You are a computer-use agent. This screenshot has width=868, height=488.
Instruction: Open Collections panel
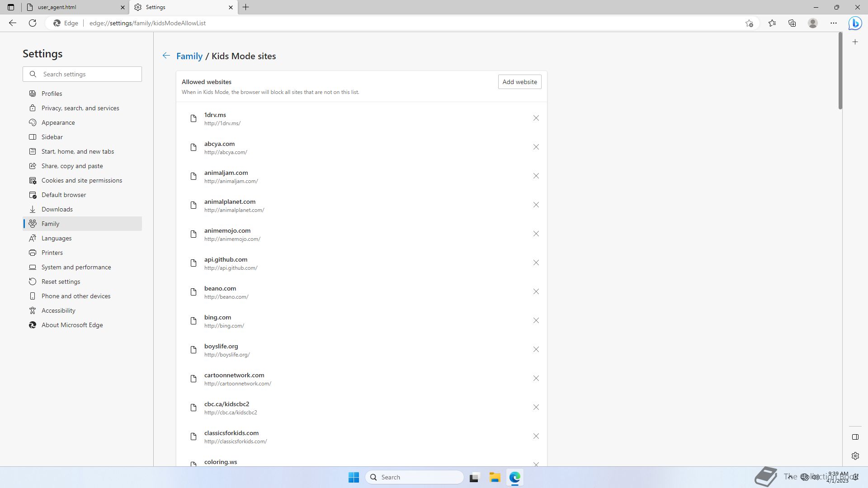(792, 23)
